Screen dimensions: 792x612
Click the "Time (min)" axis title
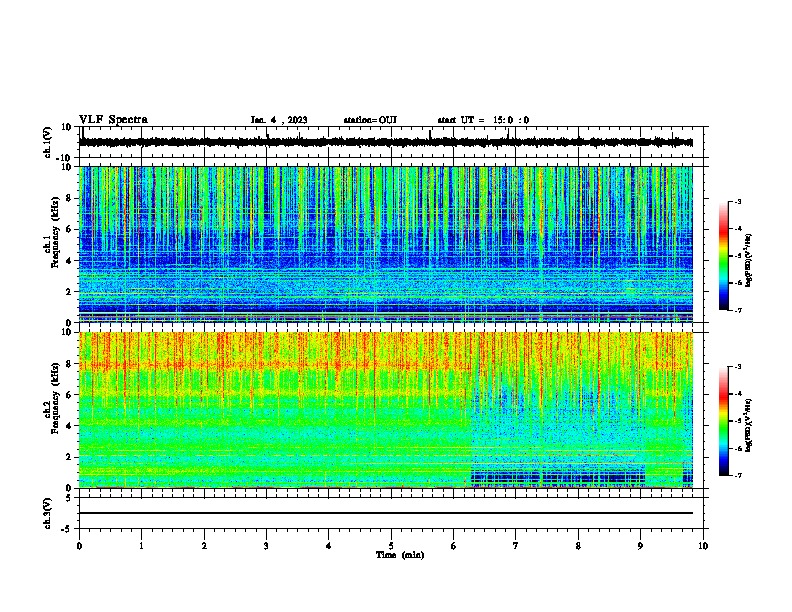click(x=400, y=555)
